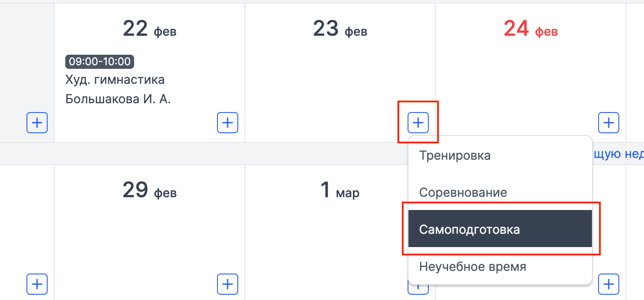
Task: Click the 22 фев date header
Action: click(150, 29)
